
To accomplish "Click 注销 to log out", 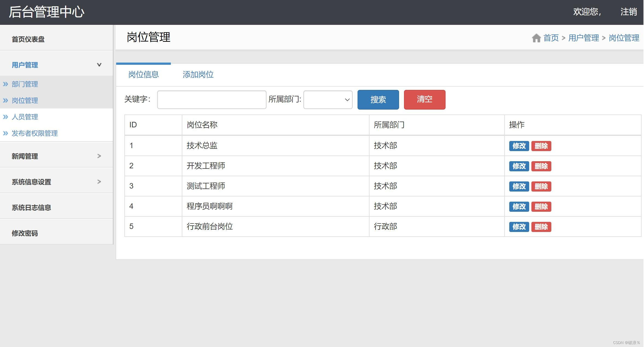I will tap(628, 12).
